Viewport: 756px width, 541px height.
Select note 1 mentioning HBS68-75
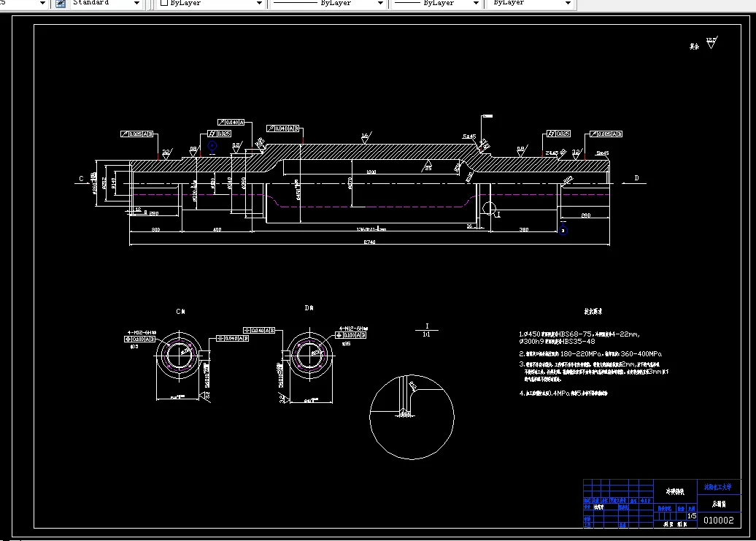point(579,337)
